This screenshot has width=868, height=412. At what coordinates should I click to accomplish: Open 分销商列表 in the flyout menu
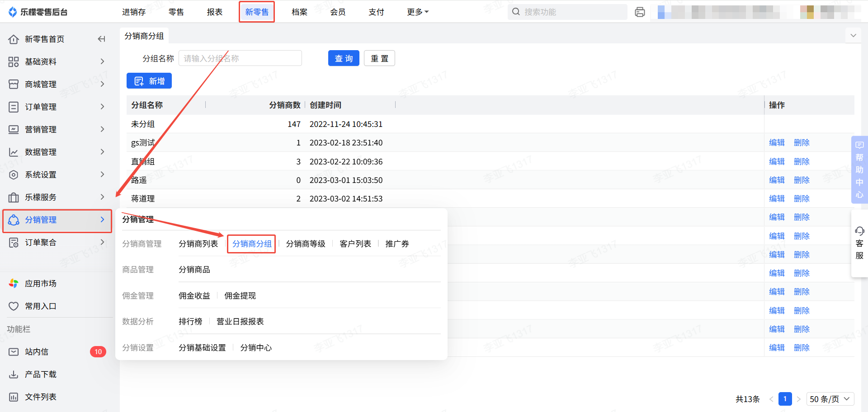click(x=198, y=244)
